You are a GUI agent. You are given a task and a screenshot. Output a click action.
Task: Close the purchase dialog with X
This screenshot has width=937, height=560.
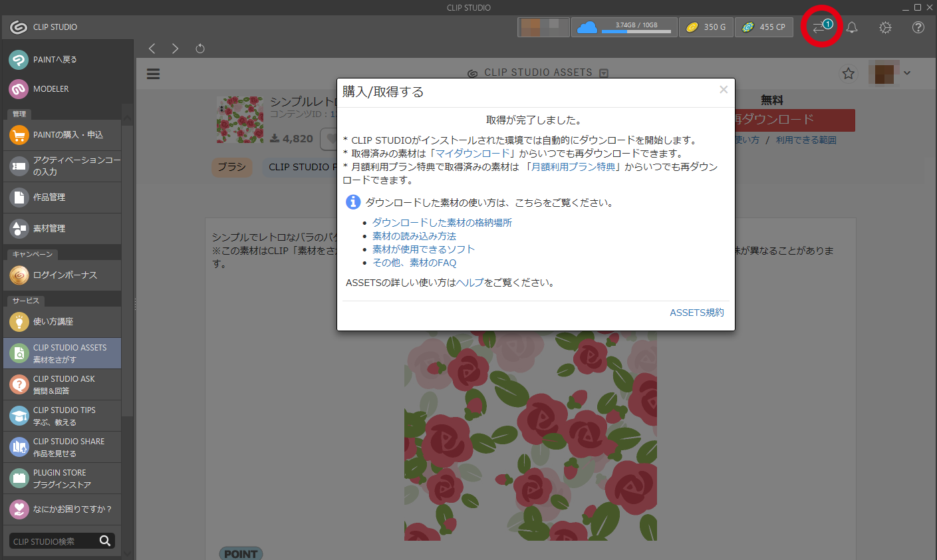[x=724, y=90]
